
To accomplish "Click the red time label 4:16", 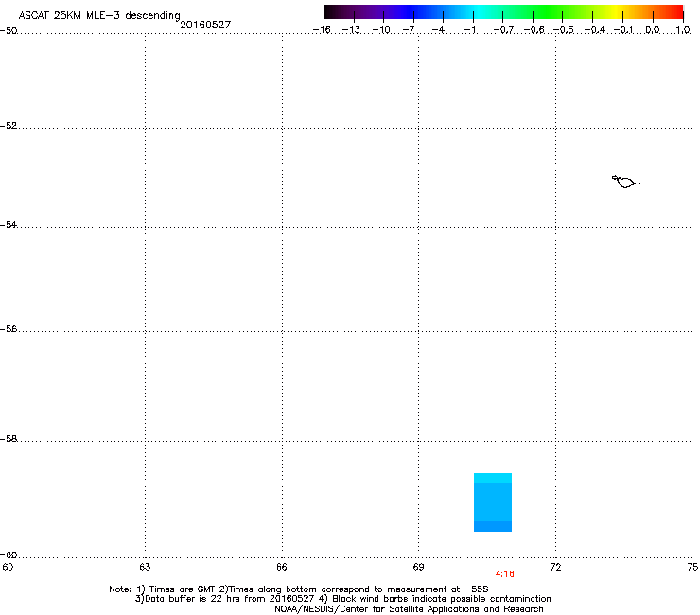I will tap(504, 574).
